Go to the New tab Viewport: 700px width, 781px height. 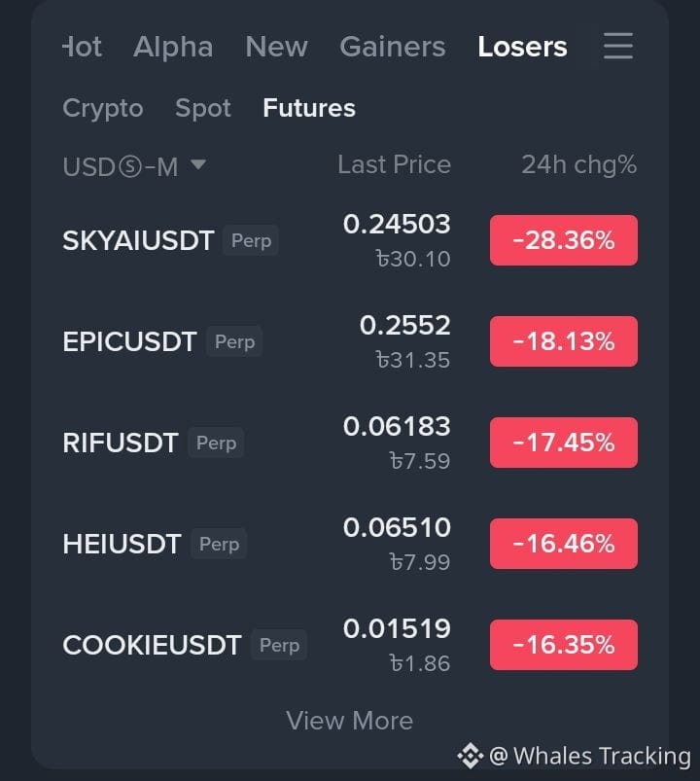(x=276, y=47)
